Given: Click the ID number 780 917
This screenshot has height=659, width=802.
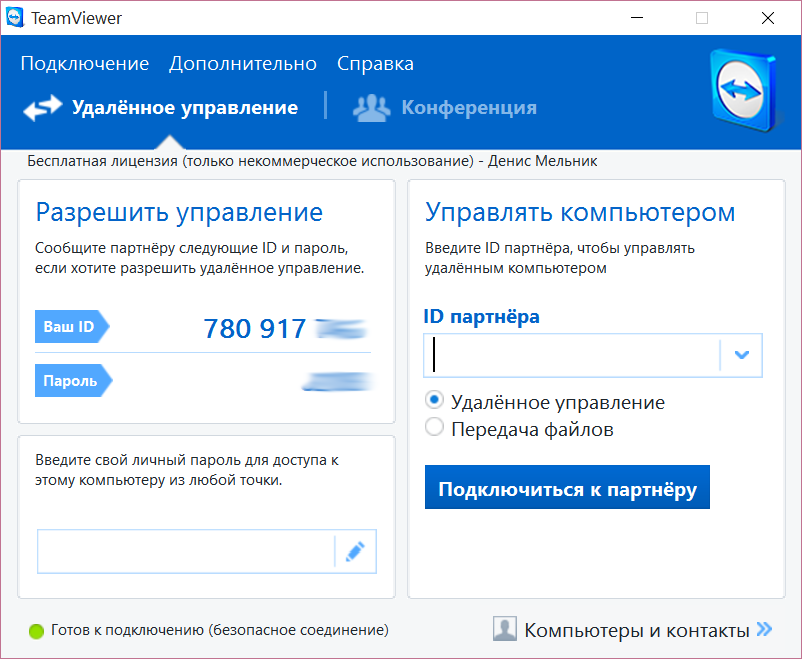Looking at the screenshot, I should pos(255,328).
